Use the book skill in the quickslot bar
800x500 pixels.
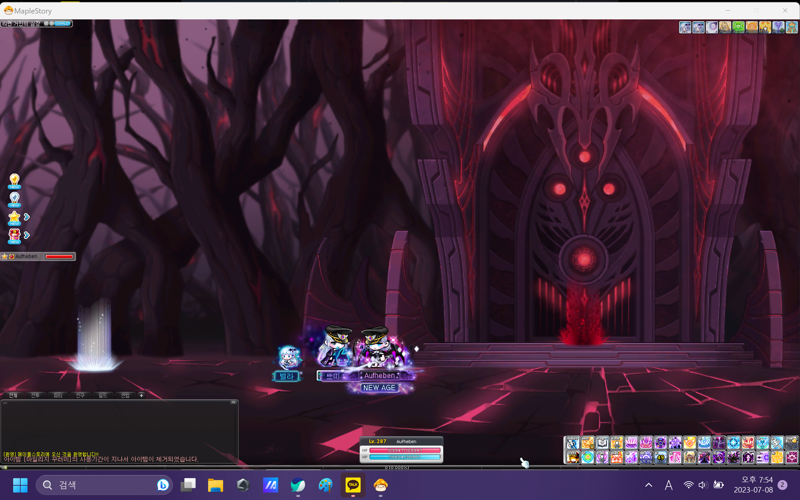click(x=602, y=443)
